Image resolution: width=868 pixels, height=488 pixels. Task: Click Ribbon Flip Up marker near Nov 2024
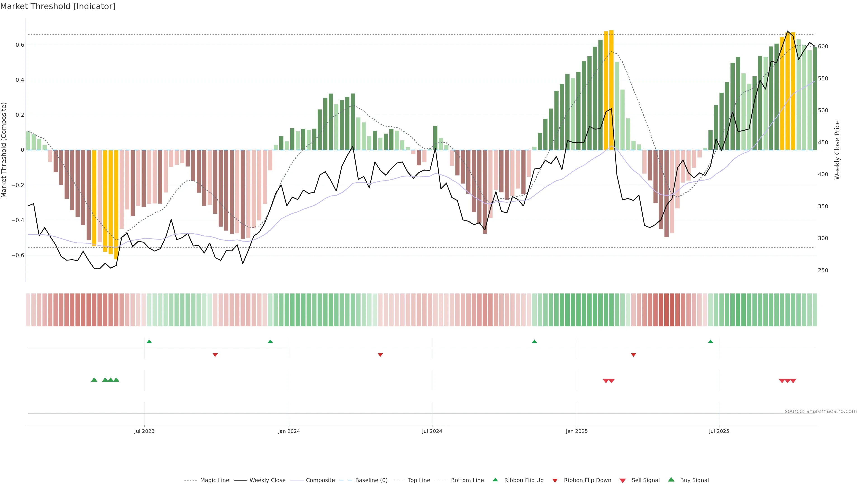click(x=534, y=342)
